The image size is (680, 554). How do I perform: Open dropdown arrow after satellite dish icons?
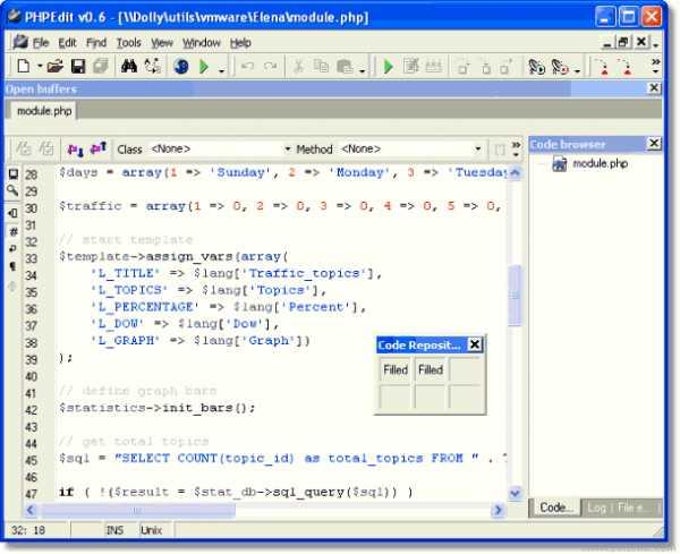(577, 70)
